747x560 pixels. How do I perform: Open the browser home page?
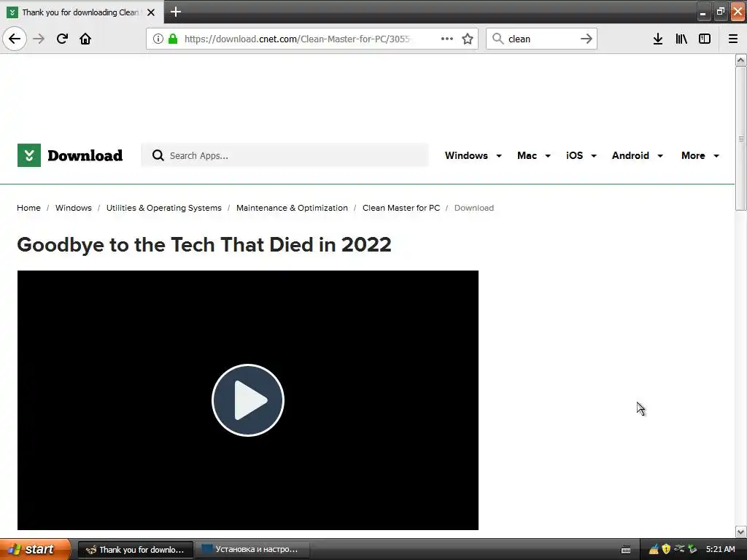coord(85,39)
